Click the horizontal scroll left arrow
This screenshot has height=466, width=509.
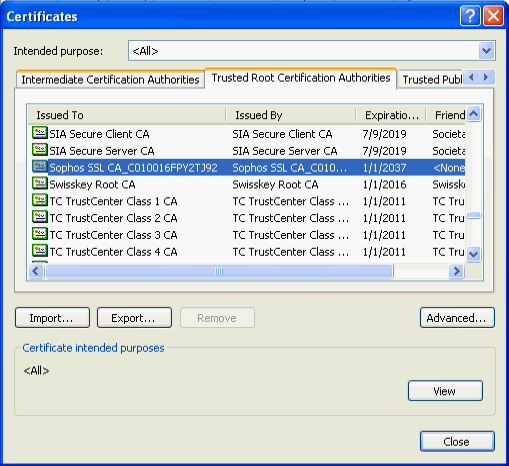pyautogui.click(x=36, y=271)
